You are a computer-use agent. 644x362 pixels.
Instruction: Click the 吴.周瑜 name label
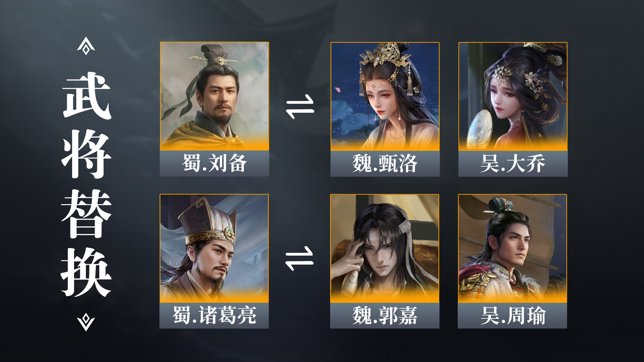(513, 316)
